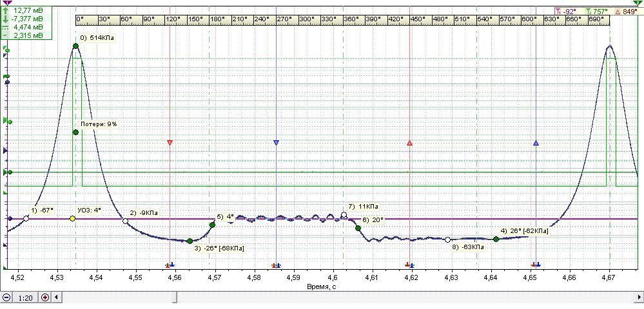The height and width of the screenshot is (309, 644).
Task: Click the white point labeled 7) 11КПа
Action: click(x=344, y=214)
